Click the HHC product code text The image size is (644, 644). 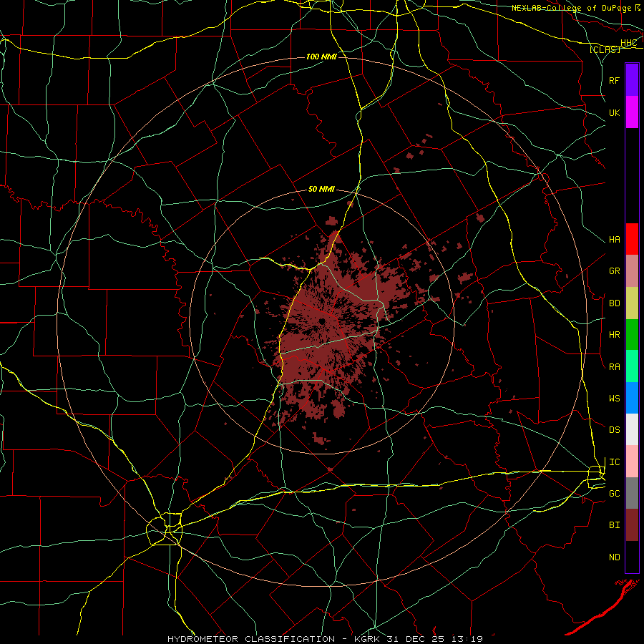pos(628,43)
